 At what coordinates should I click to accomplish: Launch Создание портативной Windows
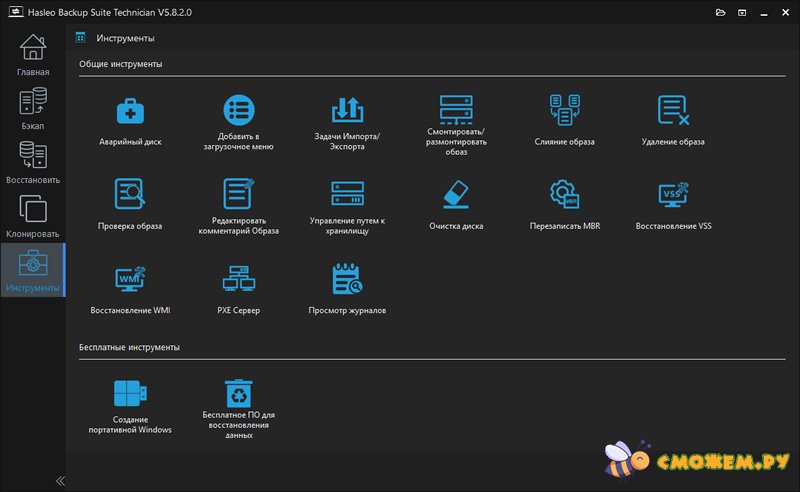130,393
